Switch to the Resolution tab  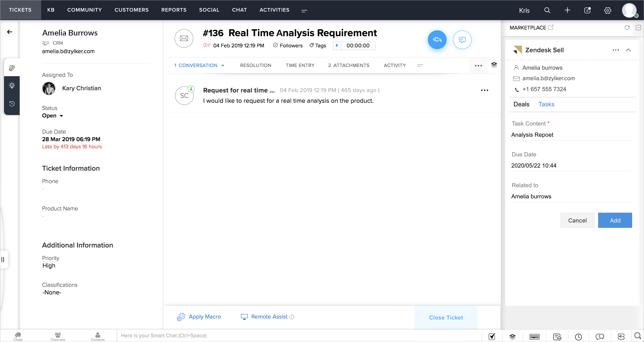[x=256, y=65]
